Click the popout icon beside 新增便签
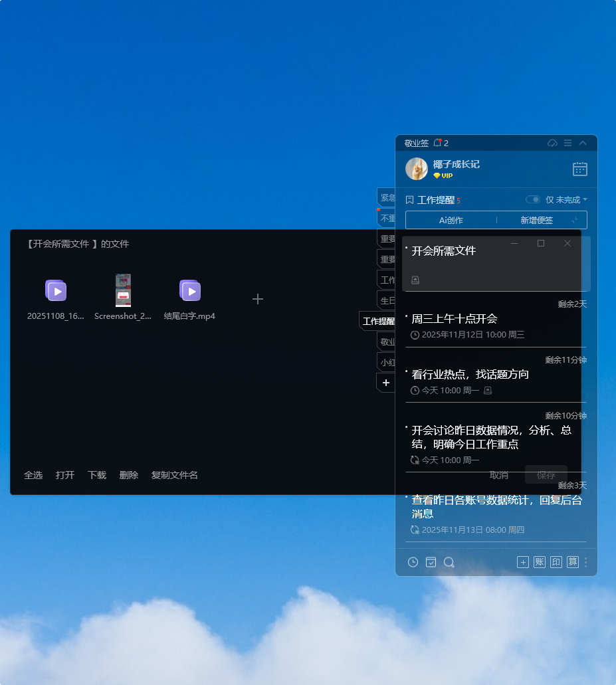This screenshot has height=685, width=616. tap(575, 220)
